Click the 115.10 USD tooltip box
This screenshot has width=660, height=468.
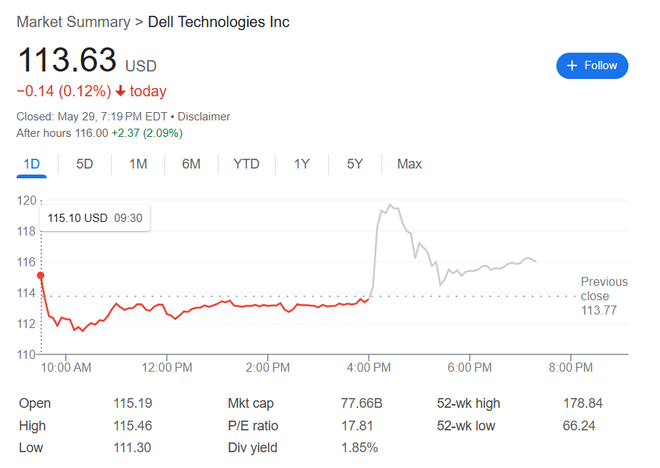[x=95, y=218]
